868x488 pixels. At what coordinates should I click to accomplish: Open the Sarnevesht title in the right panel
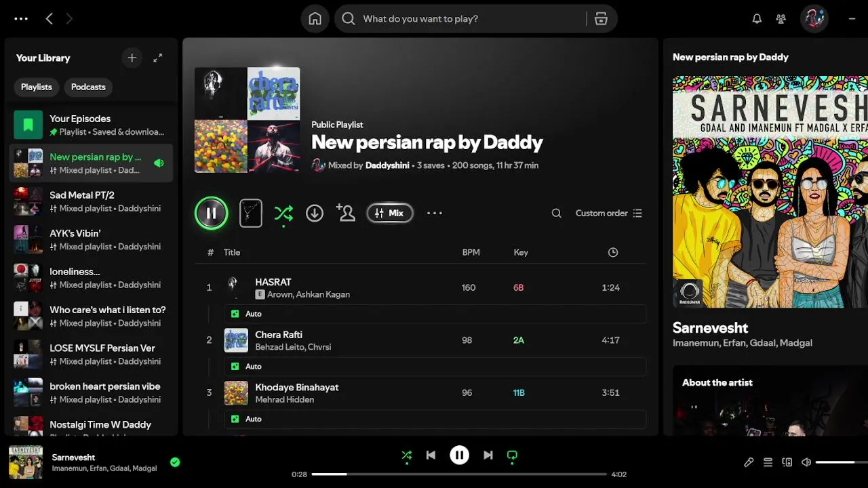710,328
